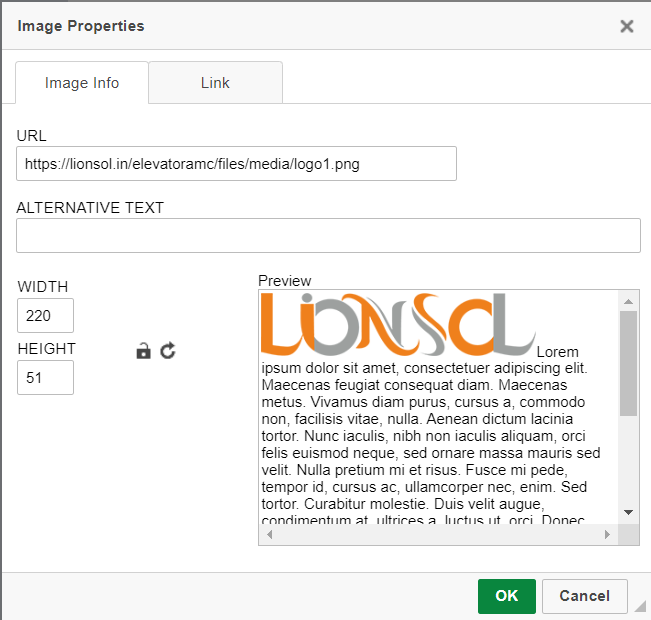Click the preview vertical scrollbar thumb
651x620 pixels.
point(628,363)
